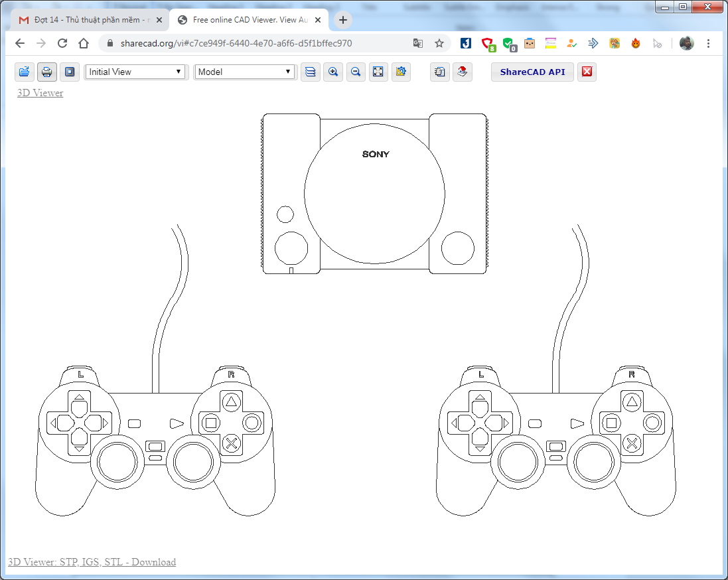Expand the Model layout dropdown
The width and height of the screenshot is (728, 580).
(244, 72)
